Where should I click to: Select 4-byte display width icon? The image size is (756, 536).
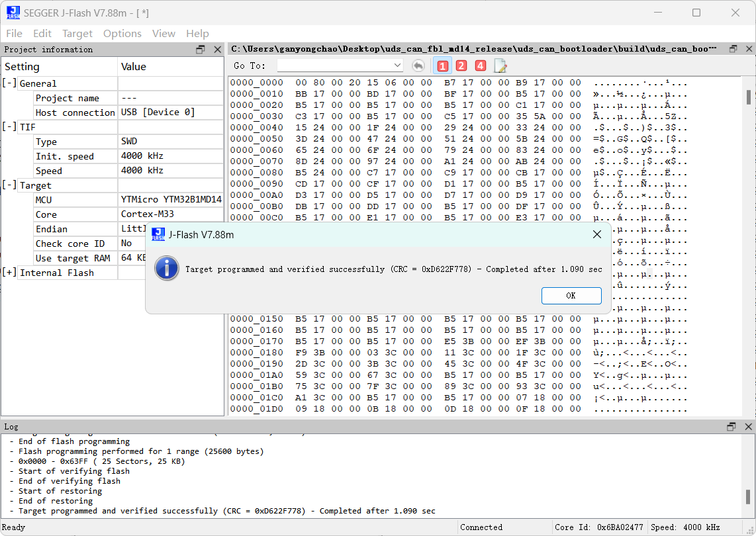coord(480,66)
